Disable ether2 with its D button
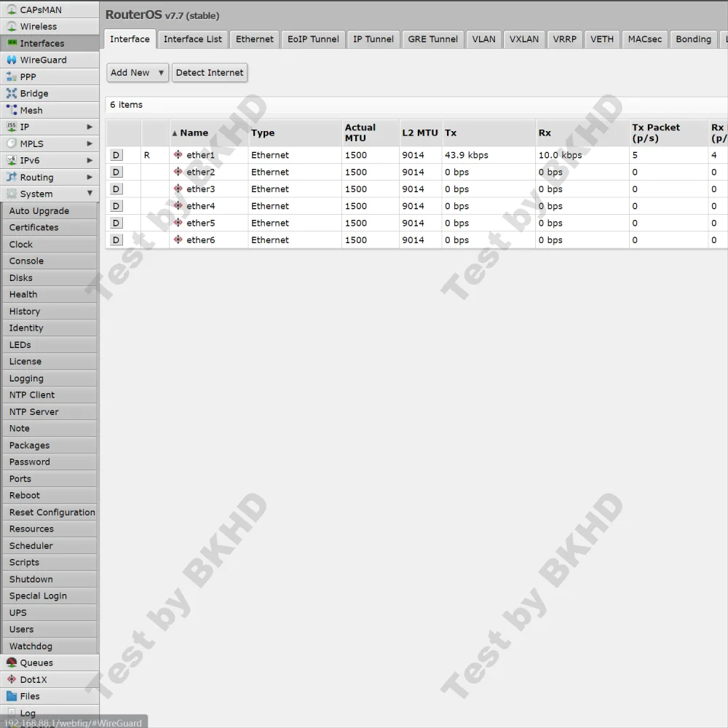 116,173
